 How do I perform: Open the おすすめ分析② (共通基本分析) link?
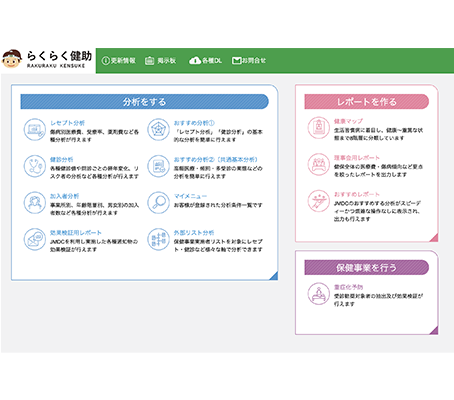pos(216,160)
